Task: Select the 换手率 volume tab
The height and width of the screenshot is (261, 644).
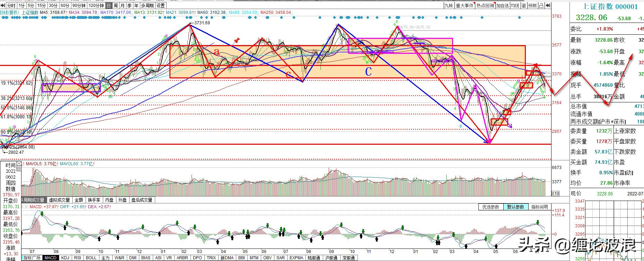Action: [x=94, y=200]
